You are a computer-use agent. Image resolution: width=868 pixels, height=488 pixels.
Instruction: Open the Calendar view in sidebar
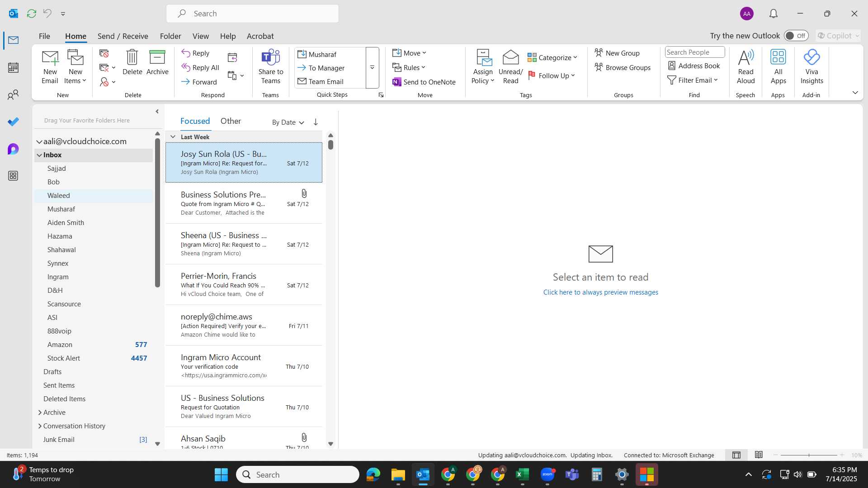click(x=13, y=68)
